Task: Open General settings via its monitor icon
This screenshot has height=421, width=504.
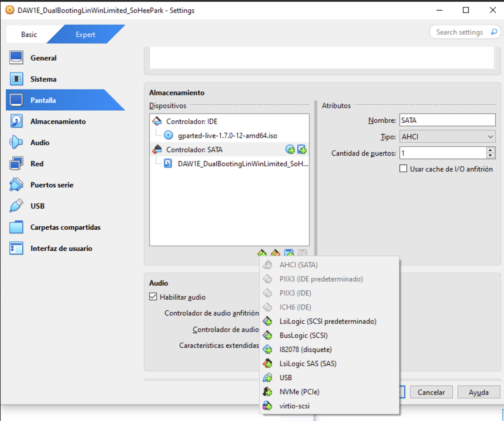Action: pyautogui.click(x=16, y=58)
